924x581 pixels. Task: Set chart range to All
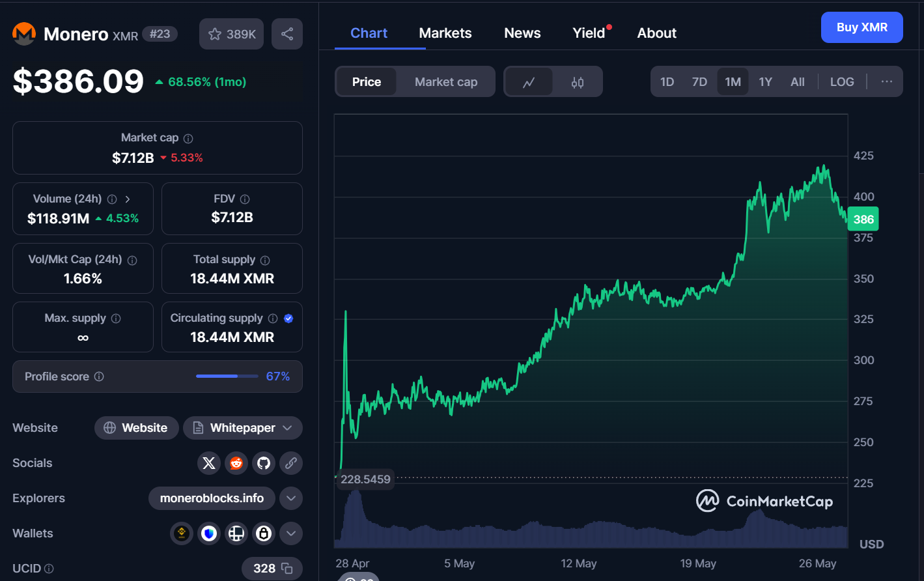pos(798,82)
